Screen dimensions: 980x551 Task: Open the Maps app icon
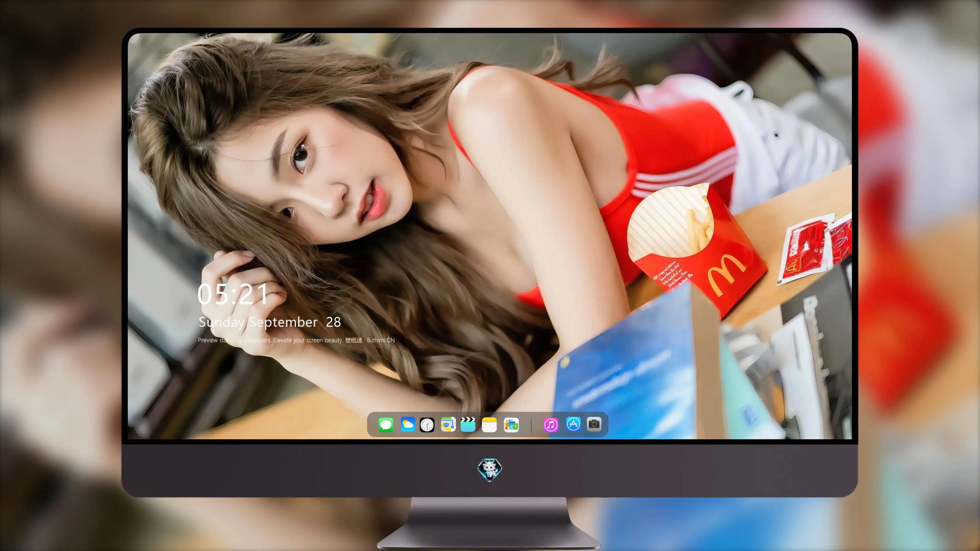448,424
